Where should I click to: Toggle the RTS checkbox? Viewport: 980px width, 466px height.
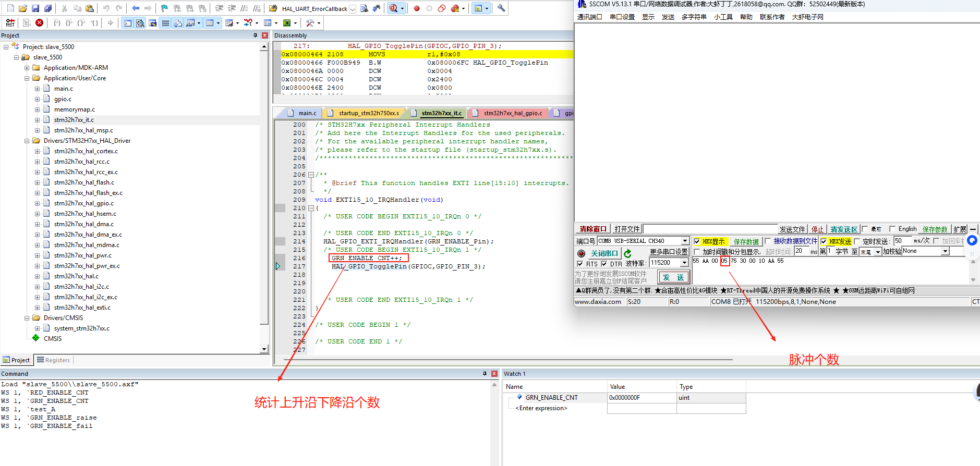(580, 264)
